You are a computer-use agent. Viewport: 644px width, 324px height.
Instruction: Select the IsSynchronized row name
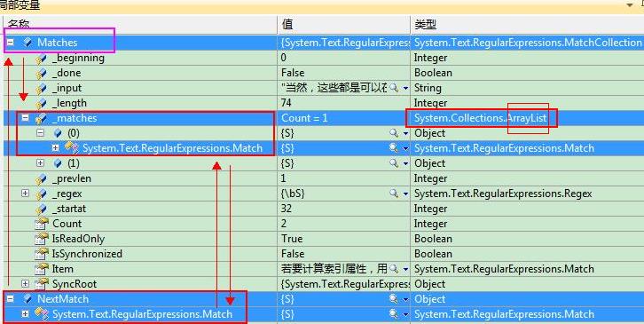point(88,254)
